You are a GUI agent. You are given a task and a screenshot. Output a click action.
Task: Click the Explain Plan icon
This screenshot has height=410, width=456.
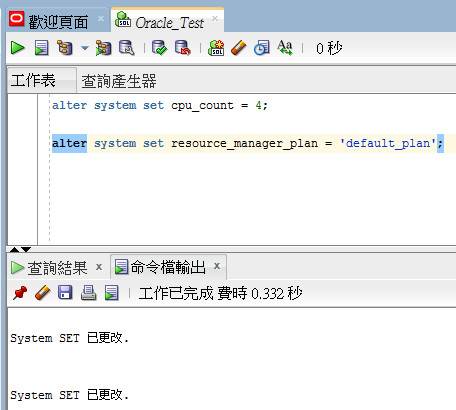[x=65, y=48]
